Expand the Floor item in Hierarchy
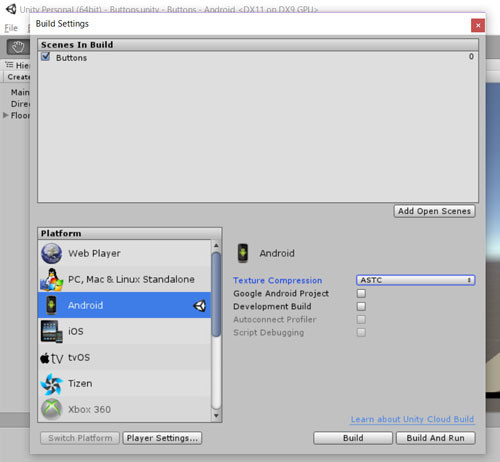 tap(5, 115)
